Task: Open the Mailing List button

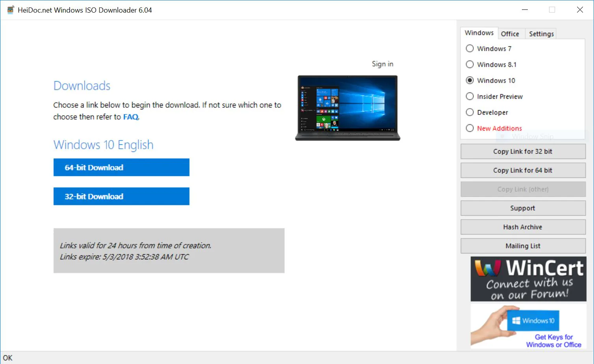Action: [x=523, y=246]
